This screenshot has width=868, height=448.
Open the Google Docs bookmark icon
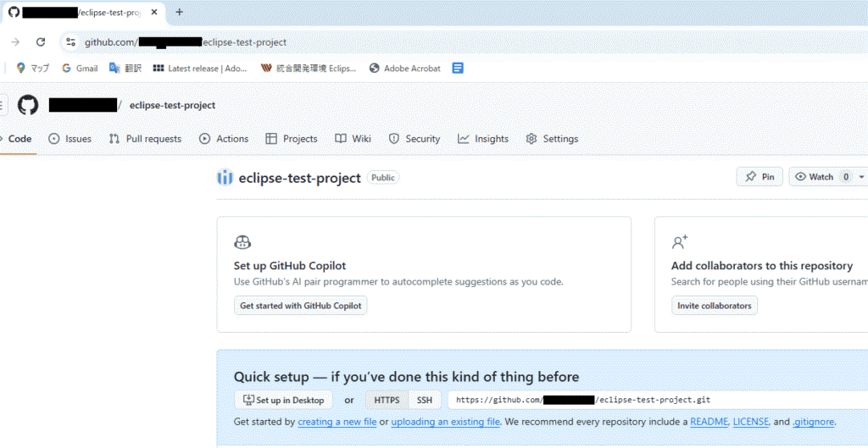tap(458, 69)
